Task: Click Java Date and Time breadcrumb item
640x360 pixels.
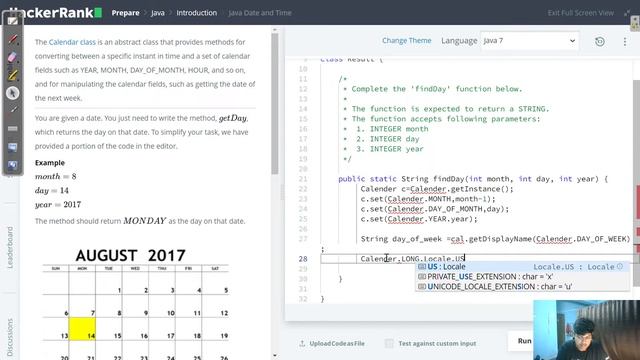Action: 260,13
